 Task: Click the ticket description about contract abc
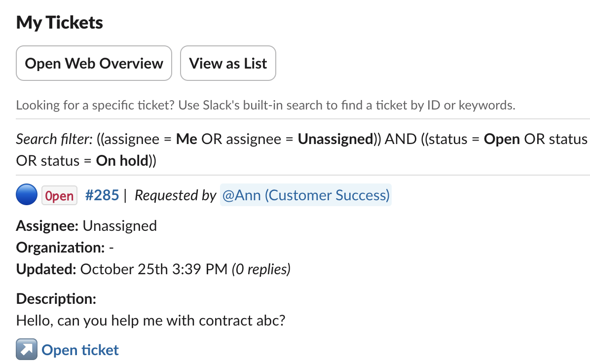coord(151,321)
